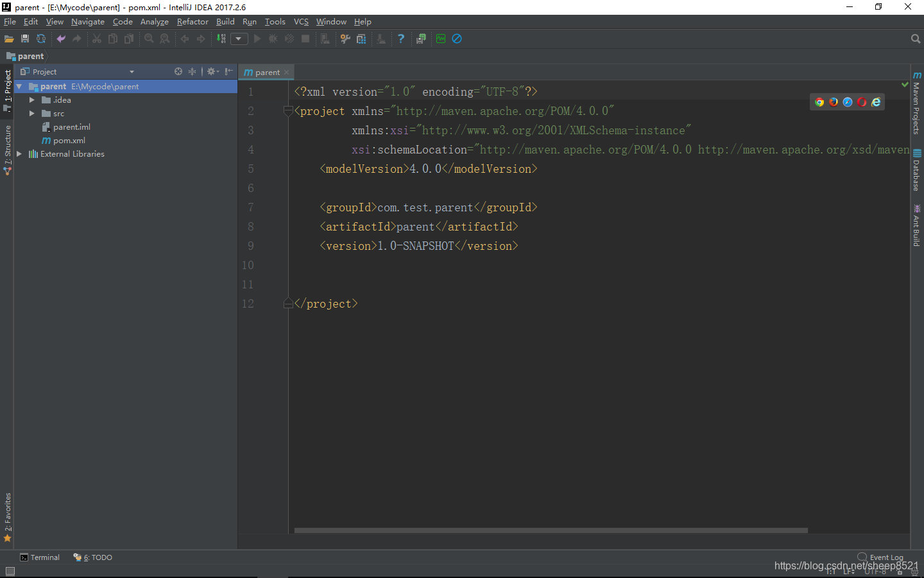
Task: Click the green monitor toolbar icon
Action: pyautogui.click(x=441, y=39)
